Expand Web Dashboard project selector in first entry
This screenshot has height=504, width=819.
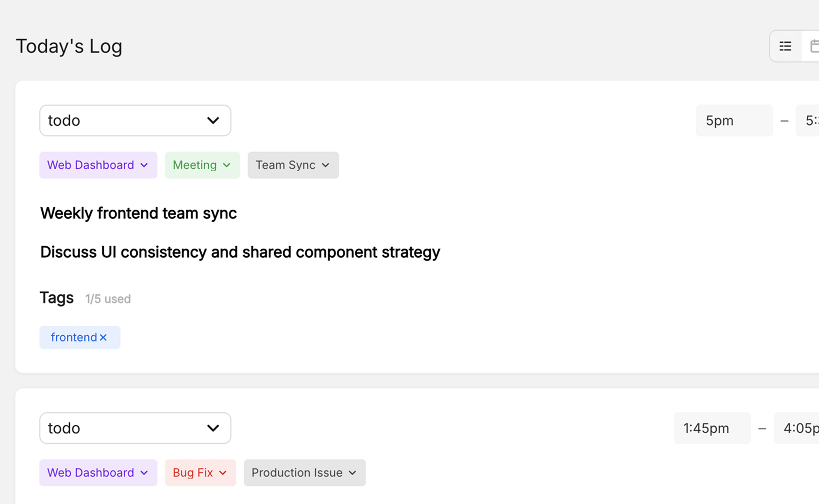point(98,165)
